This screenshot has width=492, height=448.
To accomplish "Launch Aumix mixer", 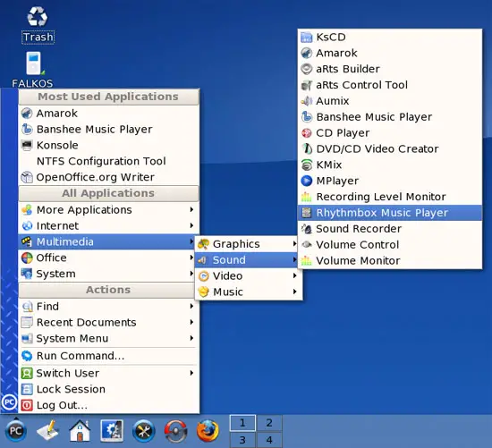I will pyautogui.click(x=390, y=101).
